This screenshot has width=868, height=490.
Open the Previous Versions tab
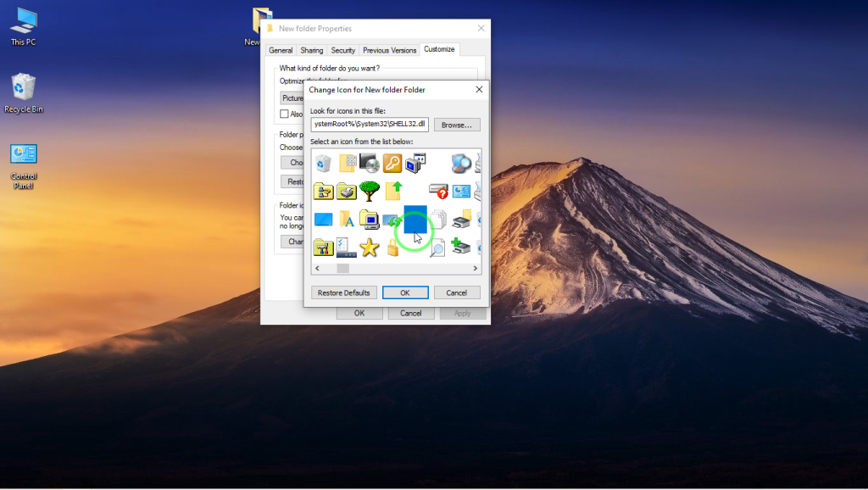pyautogui.click(x=390, y=50)
